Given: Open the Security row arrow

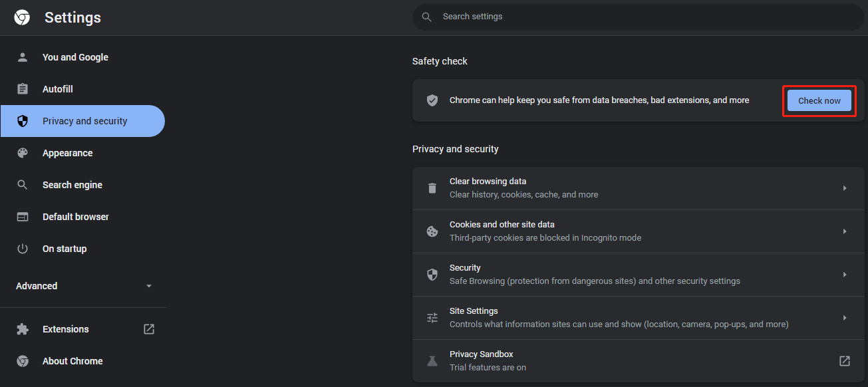Looking at the screenshot, I should 845,275.
